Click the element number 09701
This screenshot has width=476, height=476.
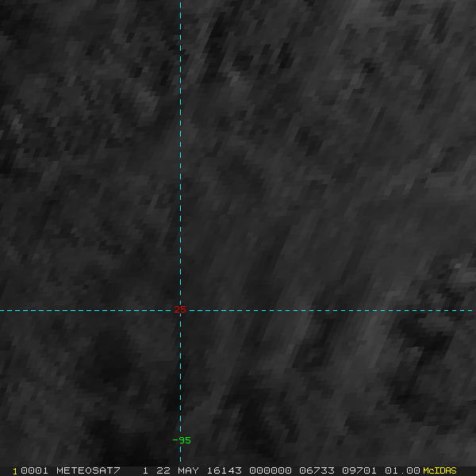[359, 470]
